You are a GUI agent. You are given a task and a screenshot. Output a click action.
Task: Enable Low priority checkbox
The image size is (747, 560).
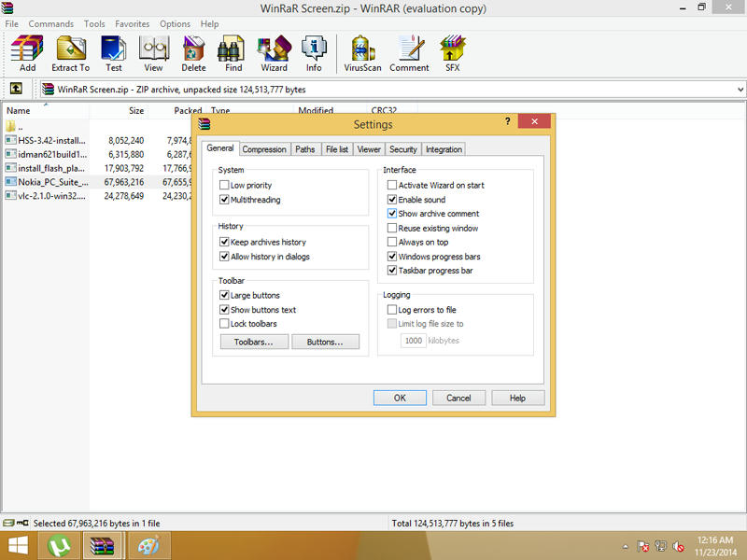224,185
